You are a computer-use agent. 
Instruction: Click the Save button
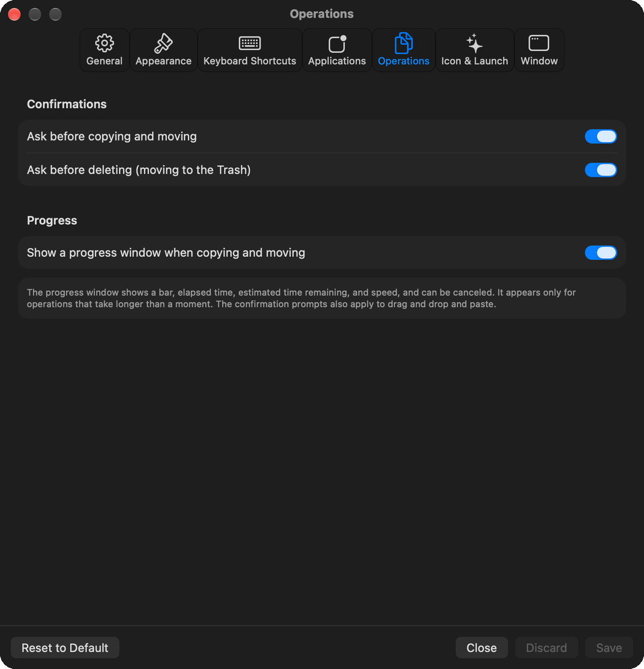click(x=608, y=648)
